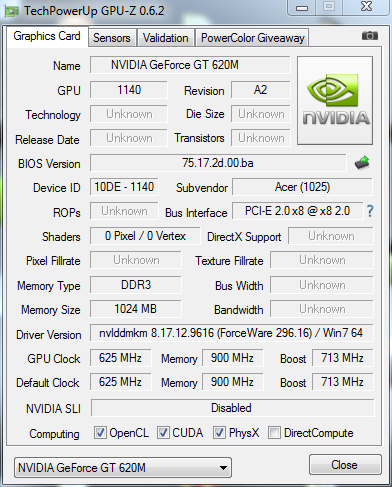Click the DirectX Support Unknown field
This screenshot has height=487, width=392.
click(331, 236)
